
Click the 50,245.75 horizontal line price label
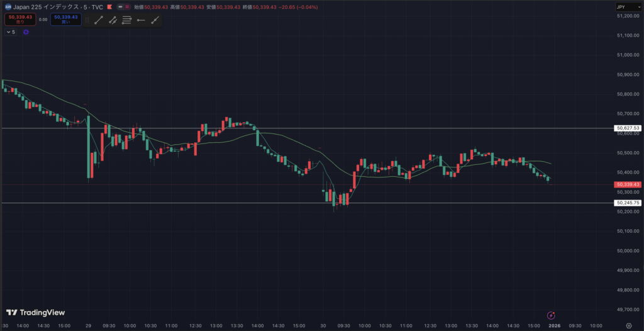628,203
